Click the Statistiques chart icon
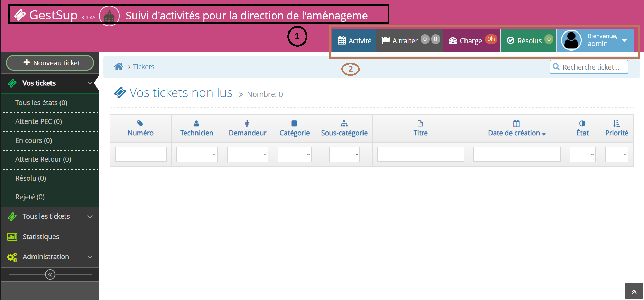 click(x=12, y=237)
